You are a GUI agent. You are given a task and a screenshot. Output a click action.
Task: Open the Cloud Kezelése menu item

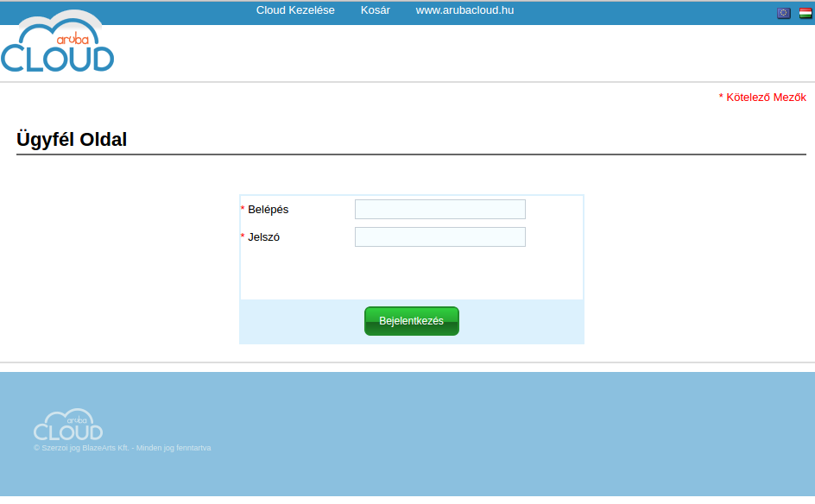[295, 10]
